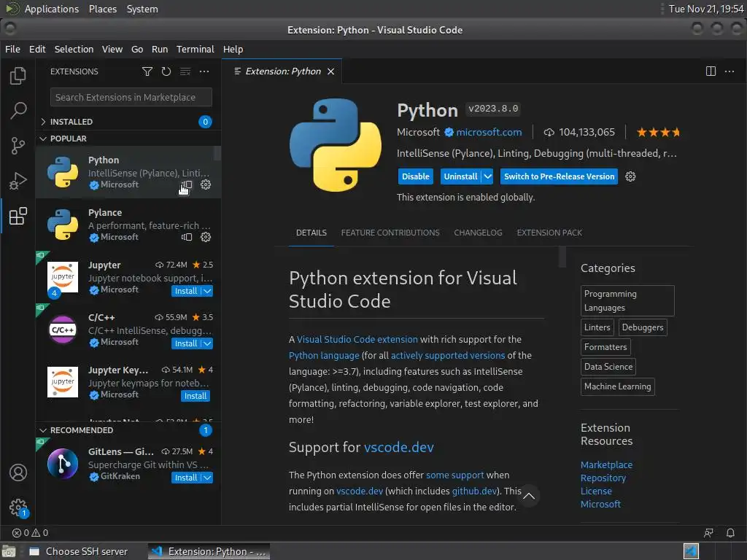Open the Applications system menu
Image resolution: width=747 pixels, height=560 pixels.
(x=52, y=9)
